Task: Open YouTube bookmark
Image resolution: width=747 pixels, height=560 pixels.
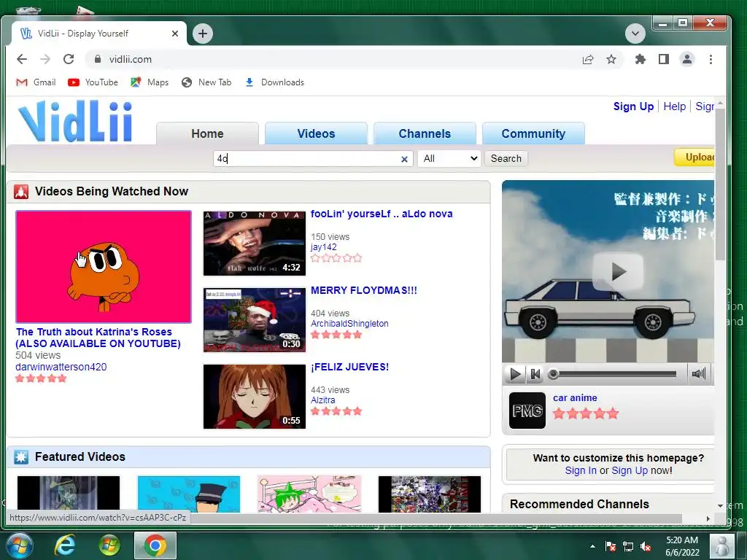Action: [x=93, y=82]
